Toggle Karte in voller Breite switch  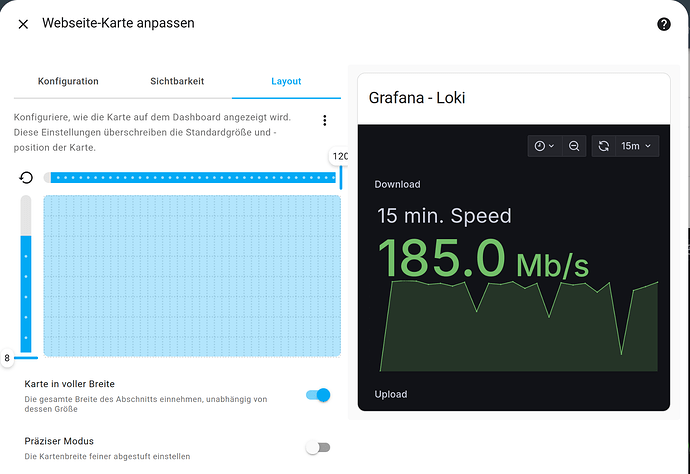click(318, 395)
